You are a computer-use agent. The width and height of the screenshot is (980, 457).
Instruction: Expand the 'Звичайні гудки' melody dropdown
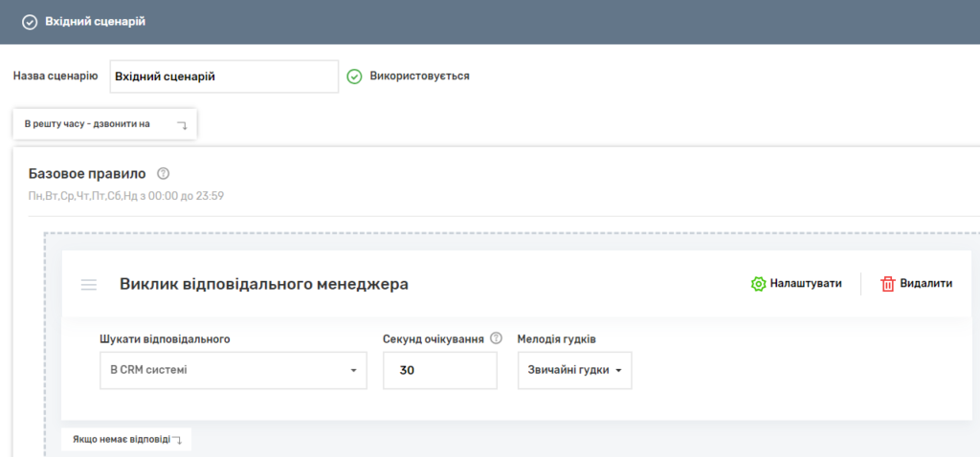point(574,370)
